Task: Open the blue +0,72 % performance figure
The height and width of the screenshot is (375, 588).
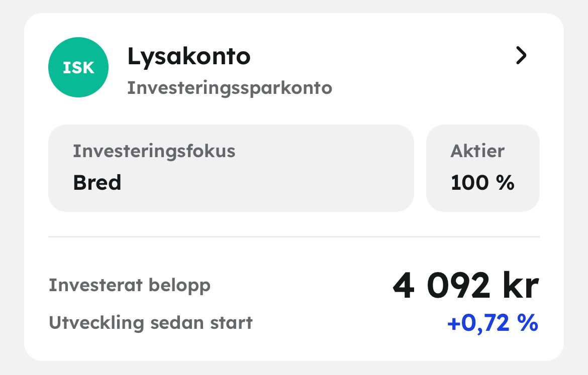Action: pos(492,323)
